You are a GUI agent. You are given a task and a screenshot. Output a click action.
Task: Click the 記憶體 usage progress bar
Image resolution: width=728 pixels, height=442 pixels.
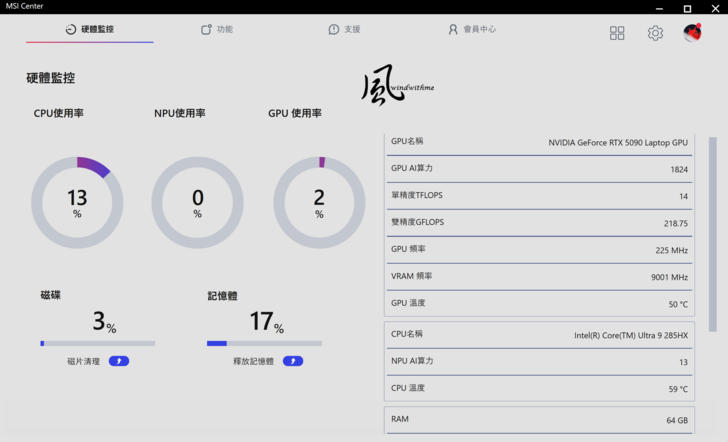(x=264, y=343)
